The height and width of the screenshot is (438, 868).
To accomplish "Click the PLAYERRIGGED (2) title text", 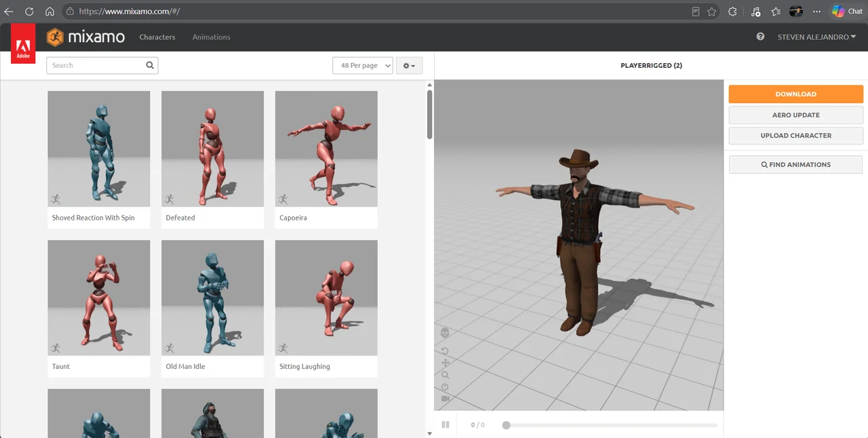I will click(651, 66).
